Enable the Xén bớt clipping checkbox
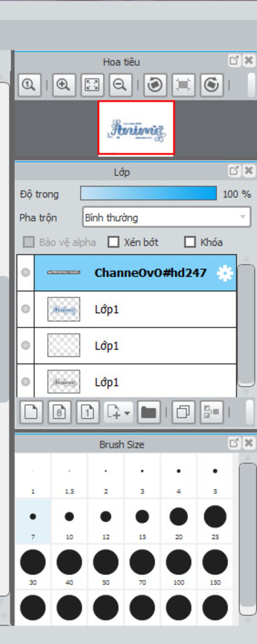 [113, 242]
